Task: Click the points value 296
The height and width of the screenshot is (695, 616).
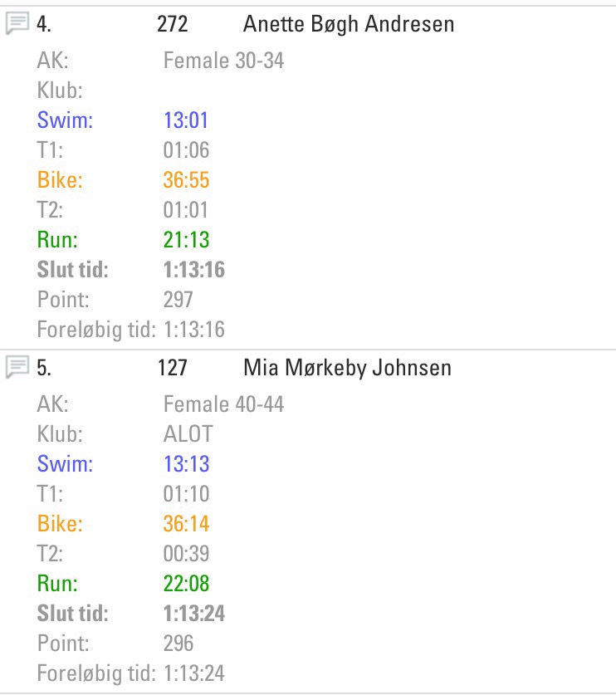Action: 178,644
